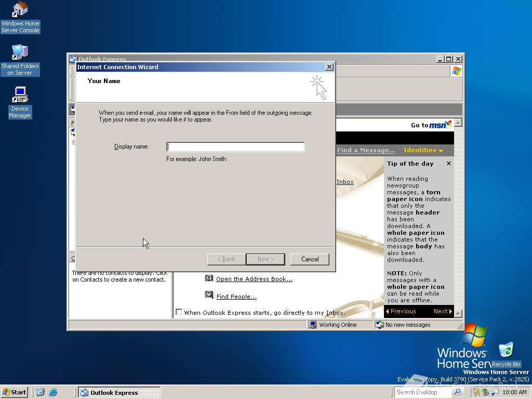This screenshot has width=532, height=399.
Task: Click the Go to msn link
Action: click(x=431, y=125)
